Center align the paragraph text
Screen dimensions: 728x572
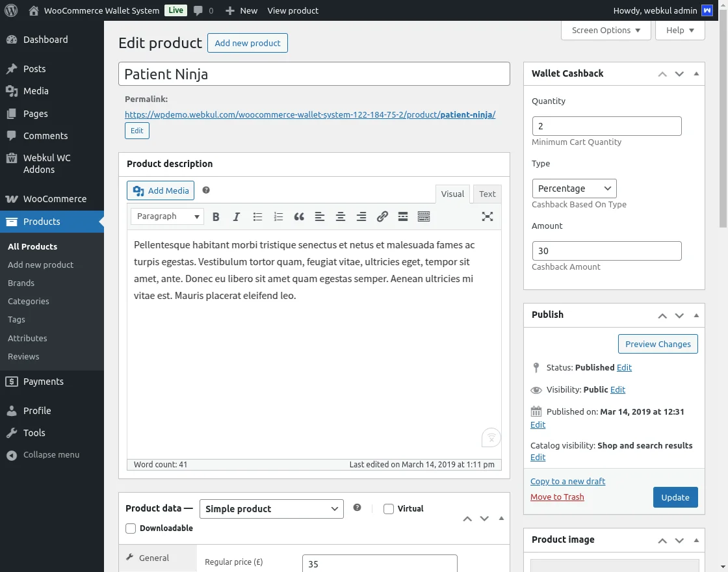[x=341, y=216]
